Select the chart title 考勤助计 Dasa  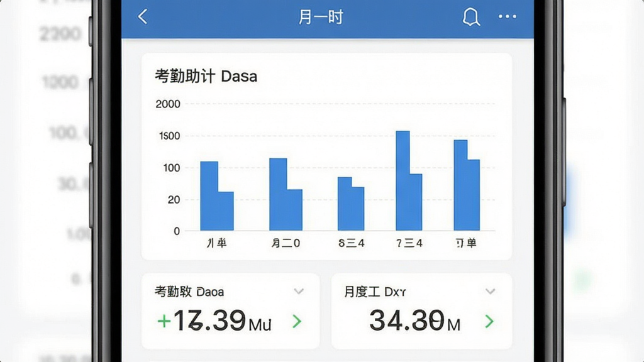[206, 76]
